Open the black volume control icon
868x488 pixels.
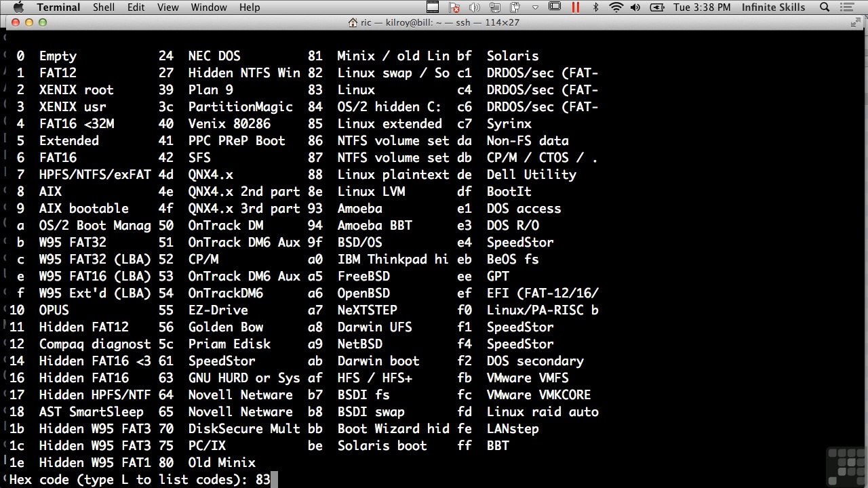[637, 7]
